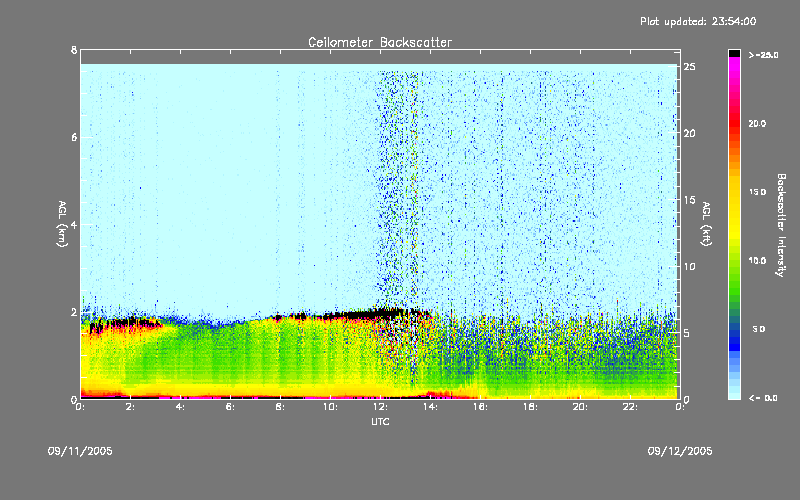Click the 15.0 colorbar tick label
Viewport: 800px width, 500px height.
757,192
